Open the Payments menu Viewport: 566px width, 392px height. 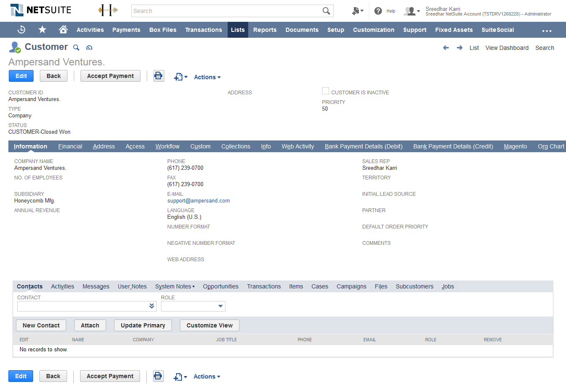(x=126, y=30)
